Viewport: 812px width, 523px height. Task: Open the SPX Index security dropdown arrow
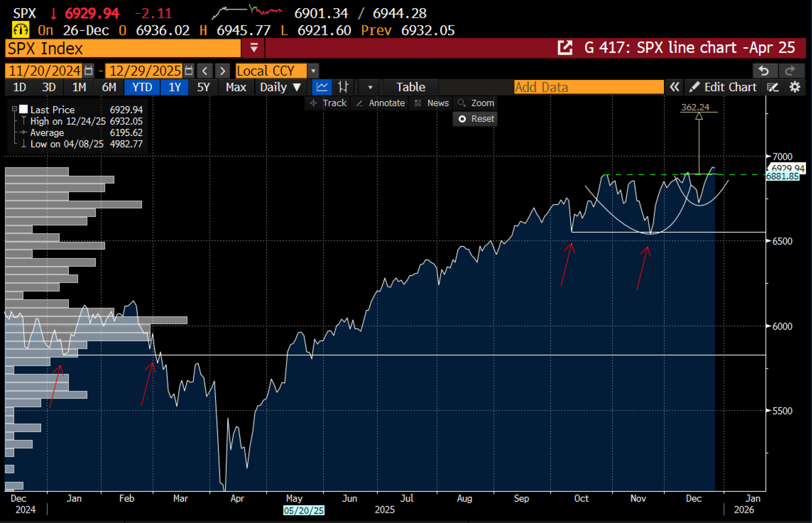[x=254, y=48]
